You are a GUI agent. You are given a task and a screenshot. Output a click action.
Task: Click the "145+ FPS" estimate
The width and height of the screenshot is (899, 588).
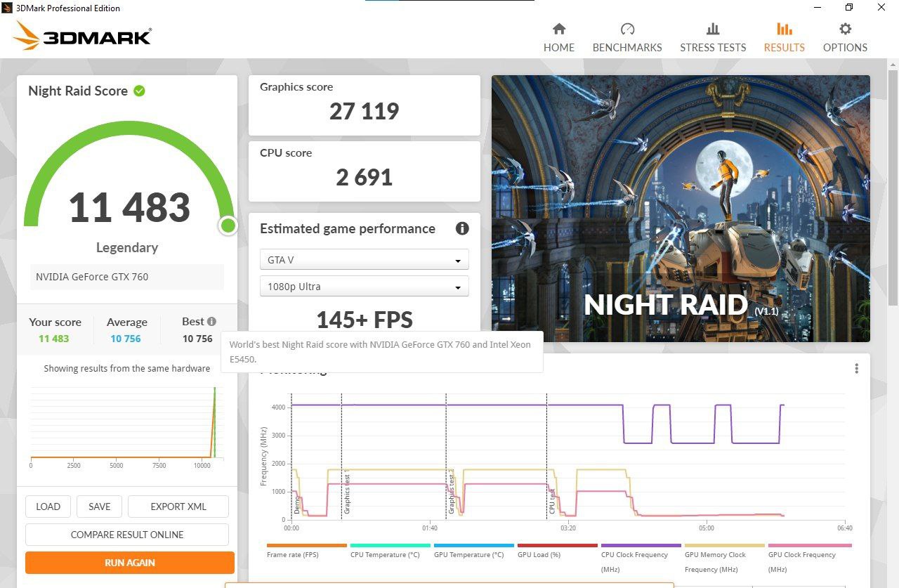coord(364,320)
